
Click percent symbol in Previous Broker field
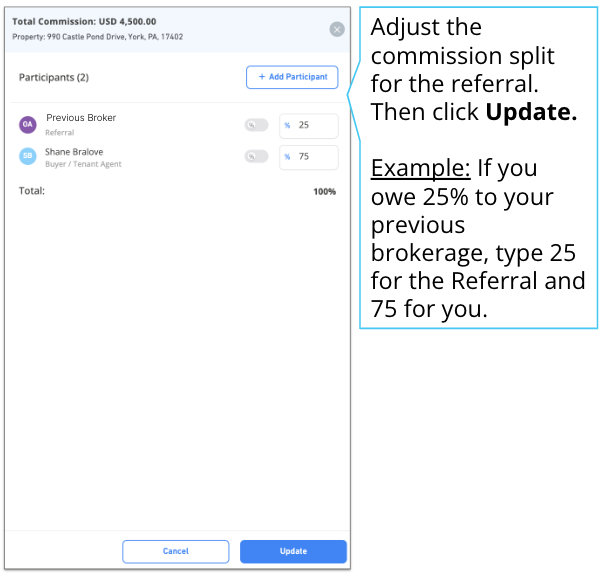click(x=287, y=126)
